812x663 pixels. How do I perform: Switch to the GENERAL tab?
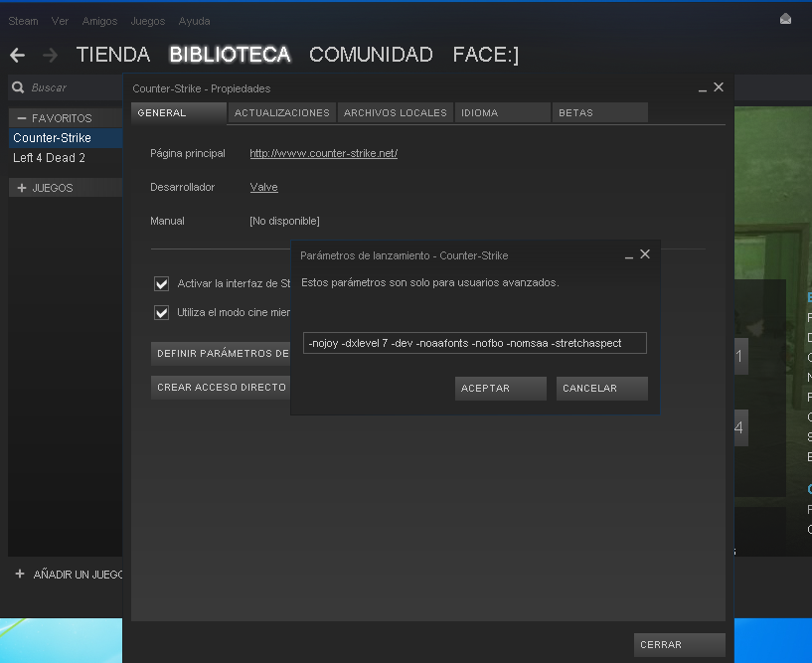(x=179, y=113)
